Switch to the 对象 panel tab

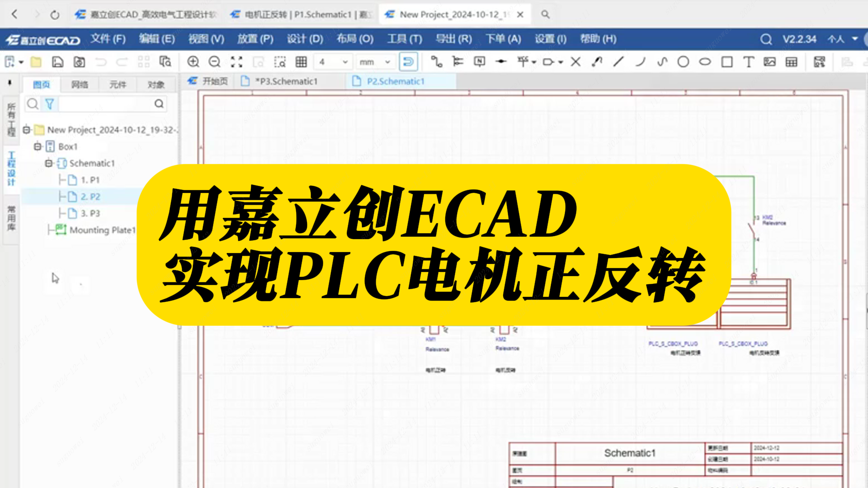click(x=156, y=84)
